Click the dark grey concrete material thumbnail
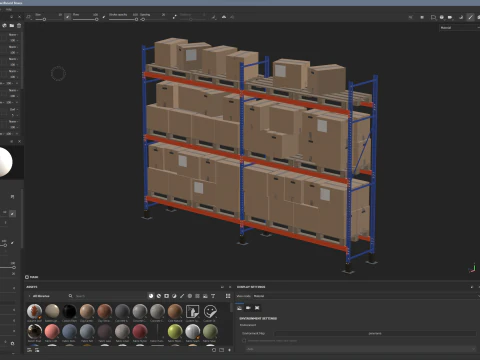The height and width of the screenshot is (360, 480). coord(122,311)
